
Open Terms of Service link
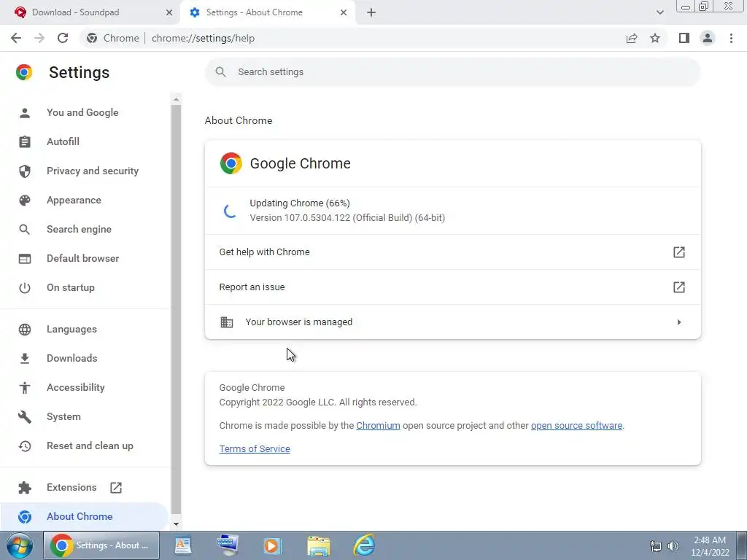click(x=255, y=449)
